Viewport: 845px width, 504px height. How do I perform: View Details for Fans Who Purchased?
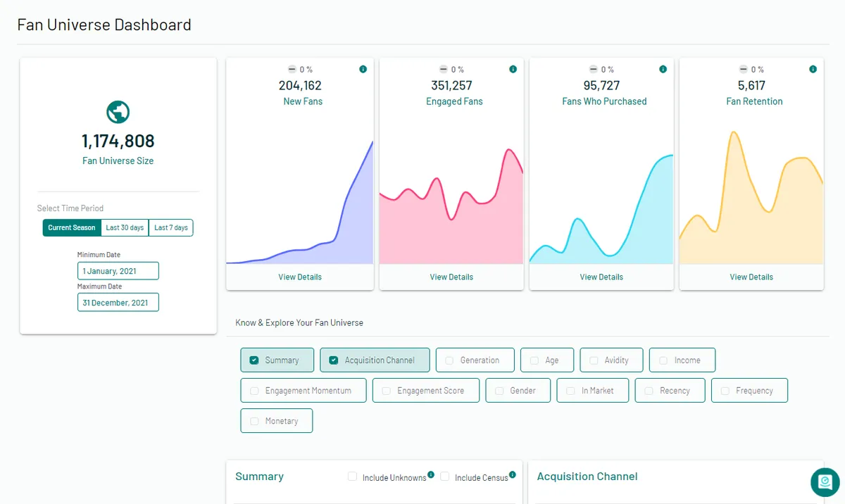click(601, 277)
